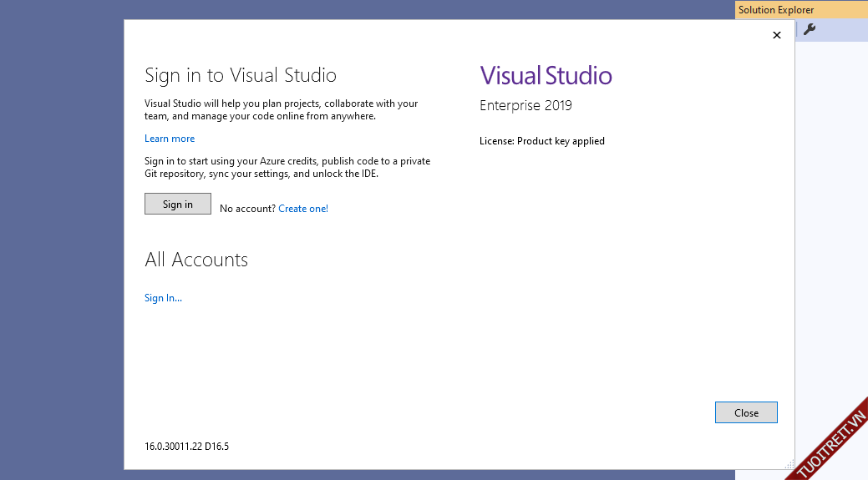The height and width of the screenshot is (480, 868).
Task: Click the No account? text
Action: 247,209
